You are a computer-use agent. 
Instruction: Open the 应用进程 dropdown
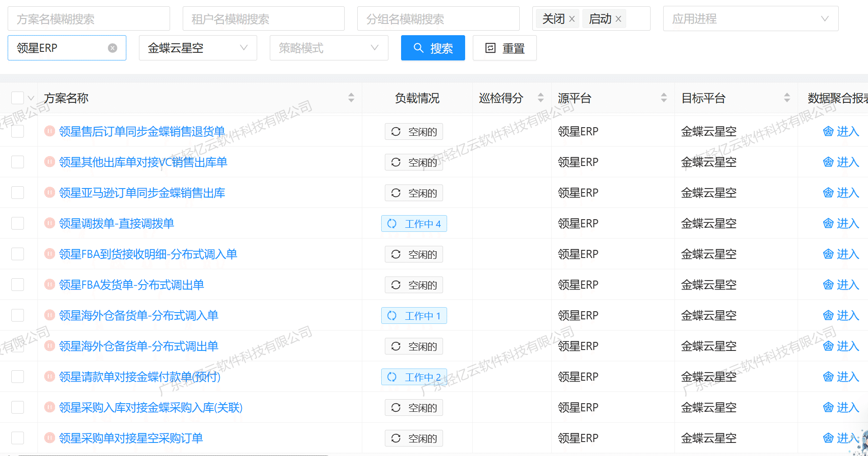point(751,19)
